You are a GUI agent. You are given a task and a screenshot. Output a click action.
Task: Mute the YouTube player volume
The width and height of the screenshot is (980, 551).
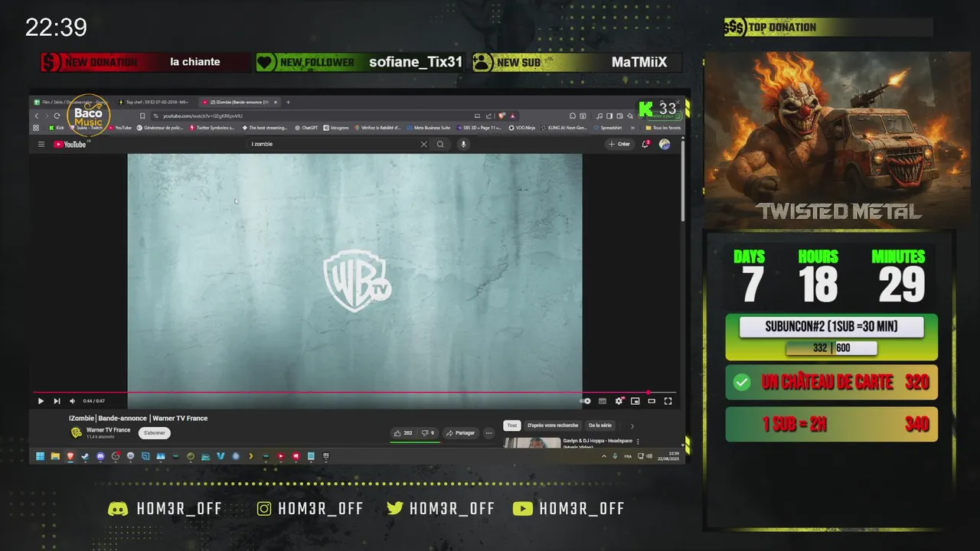click(x=72, y=401)
